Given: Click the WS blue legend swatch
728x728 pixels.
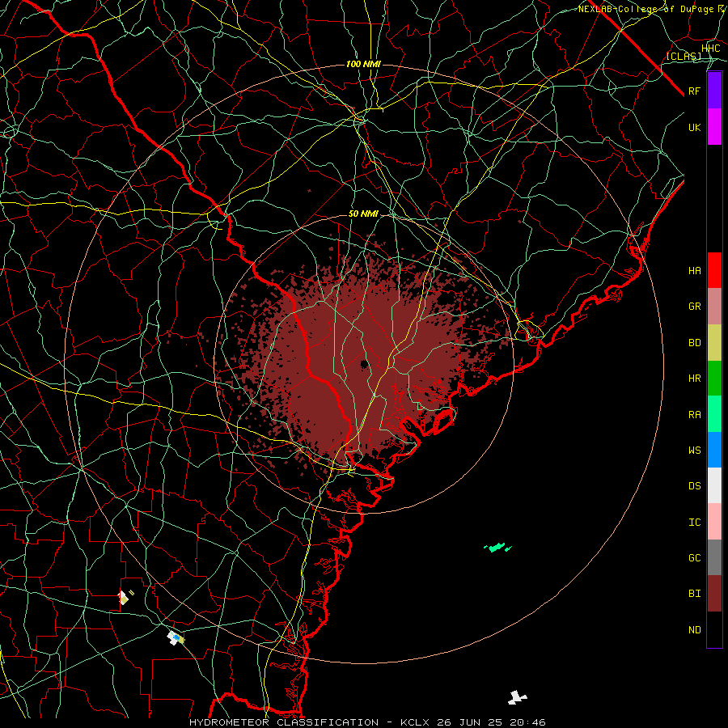Looking at the screenshot, I should pyautogui.click(x=714, y=450).
